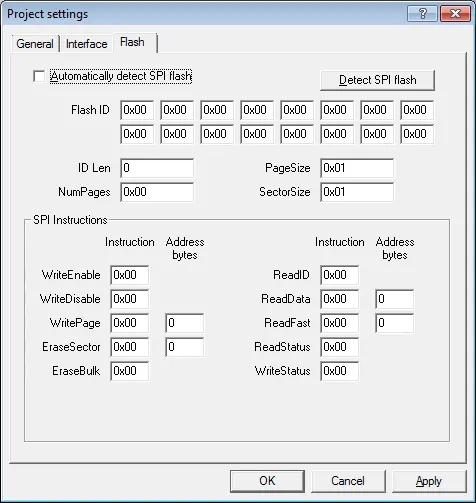Select the NumPages input field
The width and height of the screenshot is (476, 503).
pyautogui.click(x=157, y=192)
